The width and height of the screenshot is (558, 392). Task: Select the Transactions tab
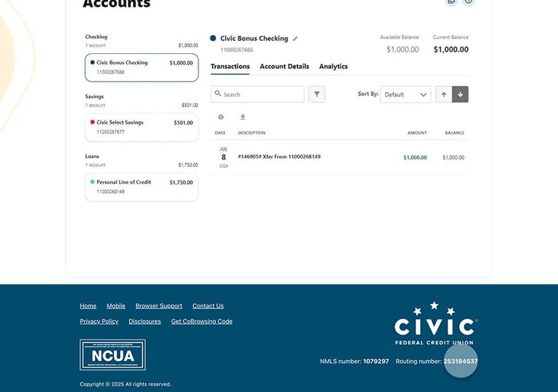pos(230,66)
